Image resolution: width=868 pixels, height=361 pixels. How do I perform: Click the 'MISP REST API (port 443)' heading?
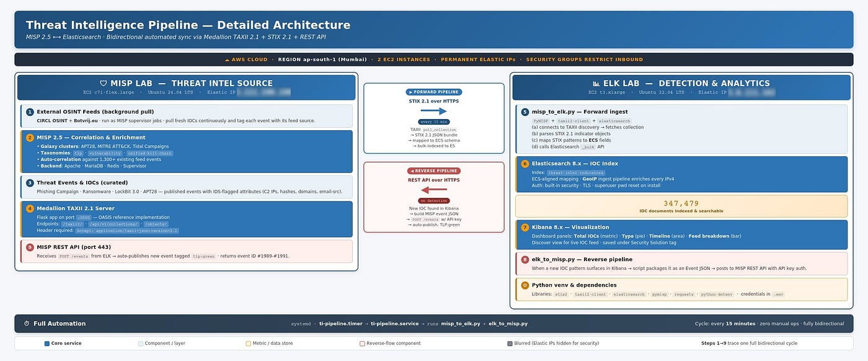pyautogui.click(x=74, y=247)
